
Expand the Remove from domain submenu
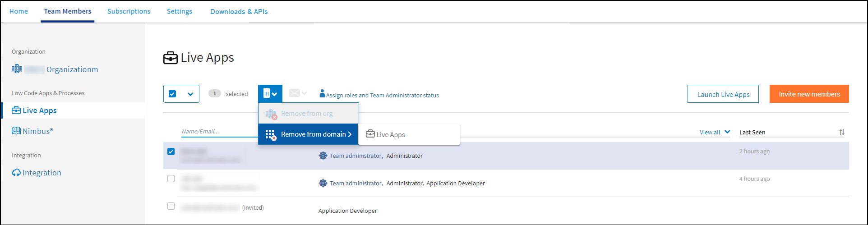point(308,134)
